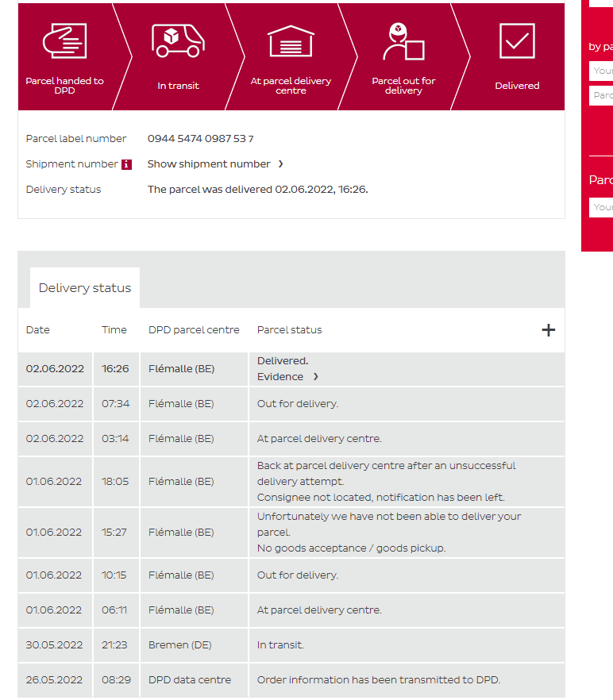
Task: Click the 'Parc...' input field in red sidebar
Action: 603,96
